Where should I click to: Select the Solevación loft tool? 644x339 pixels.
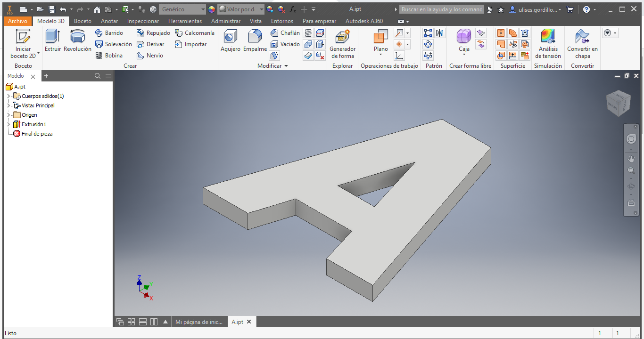click(x=114, y=44)
